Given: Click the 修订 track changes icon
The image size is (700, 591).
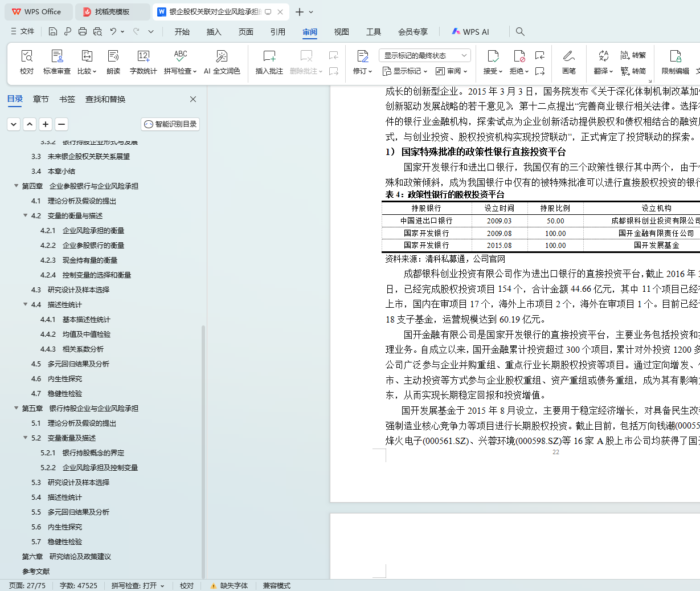Looking at the screenshot, I should (x=363, y=56).
